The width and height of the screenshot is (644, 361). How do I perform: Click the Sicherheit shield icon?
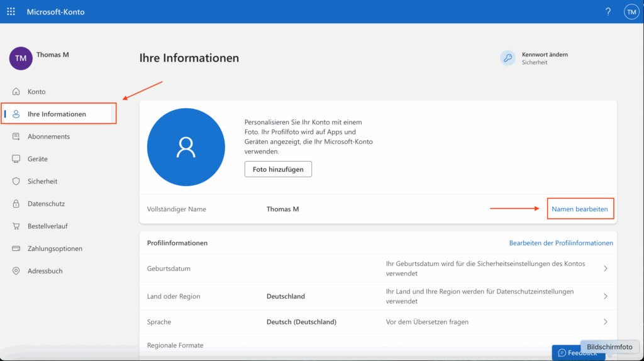(16, 181)
